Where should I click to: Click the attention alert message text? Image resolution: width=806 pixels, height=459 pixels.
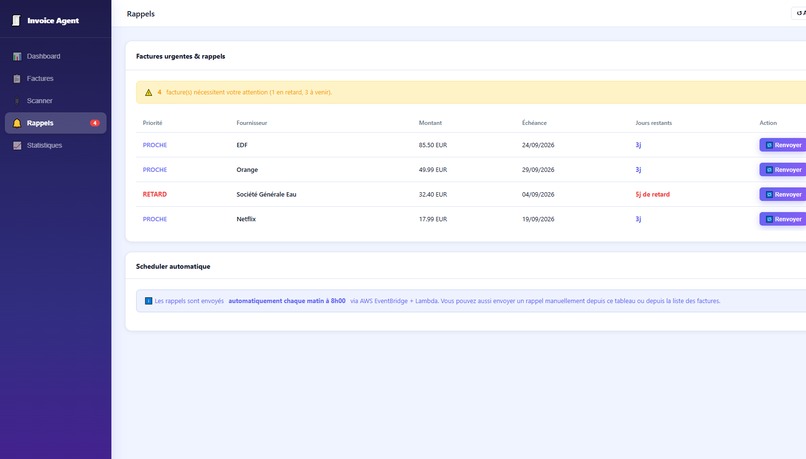coord(244,93)
